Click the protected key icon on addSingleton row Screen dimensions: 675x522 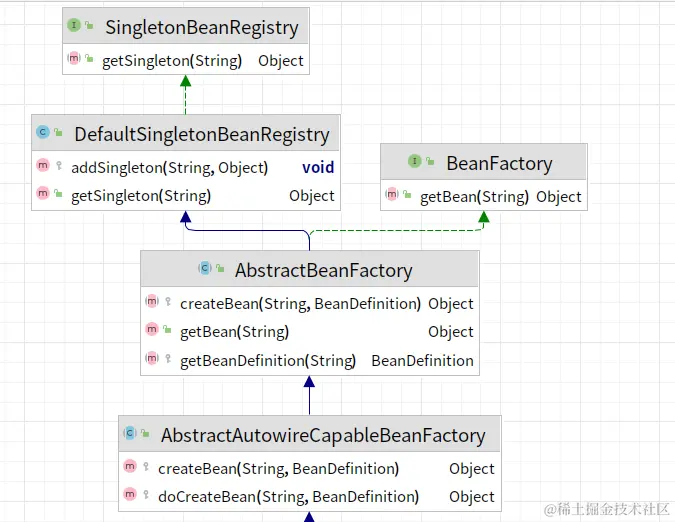(59, 165)
